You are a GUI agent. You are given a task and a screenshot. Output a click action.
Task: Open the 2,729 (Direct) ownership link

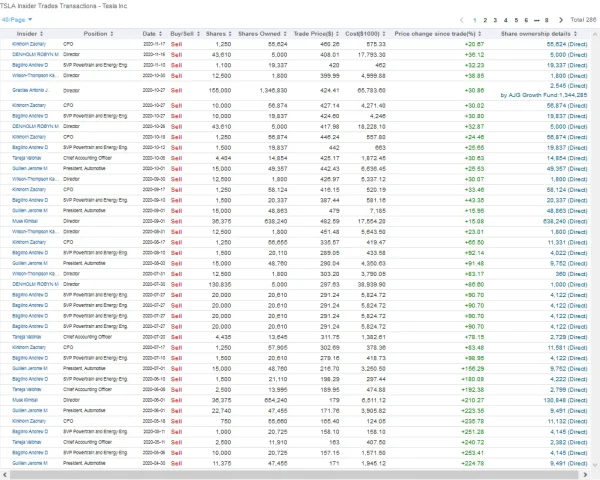[569, 337]
